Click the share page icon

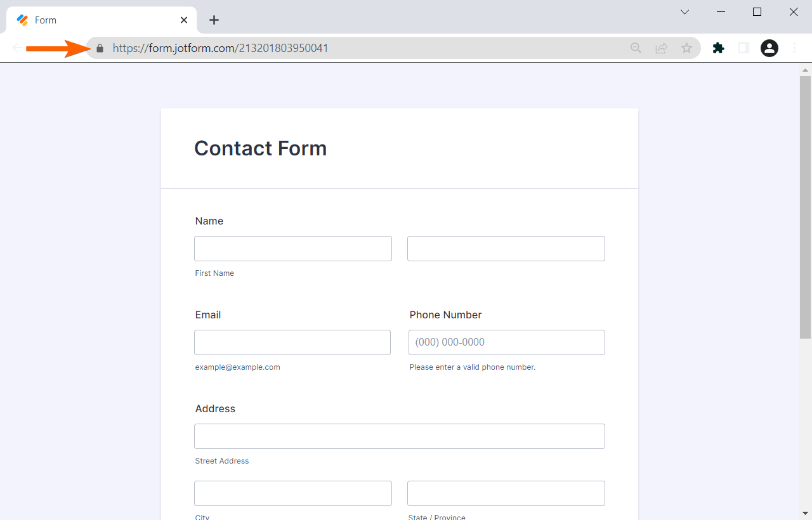[x=662, y=48]
